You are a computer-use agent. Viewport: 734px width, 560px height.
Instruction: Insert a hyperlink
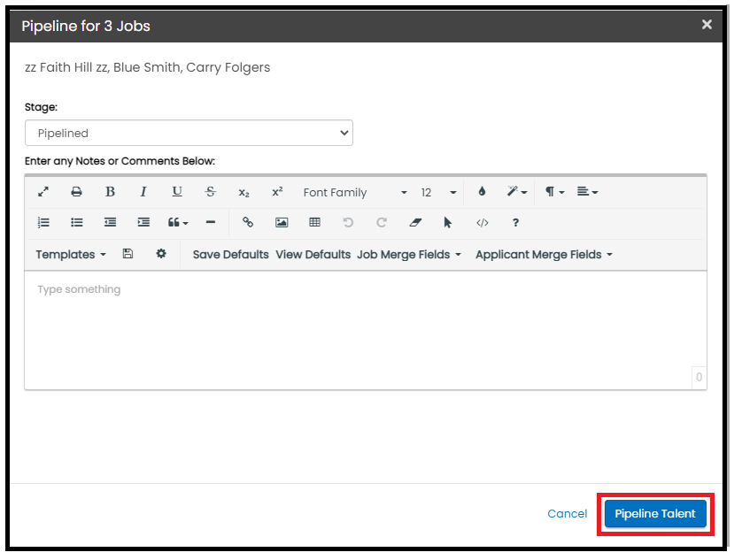tap(248, 223)
